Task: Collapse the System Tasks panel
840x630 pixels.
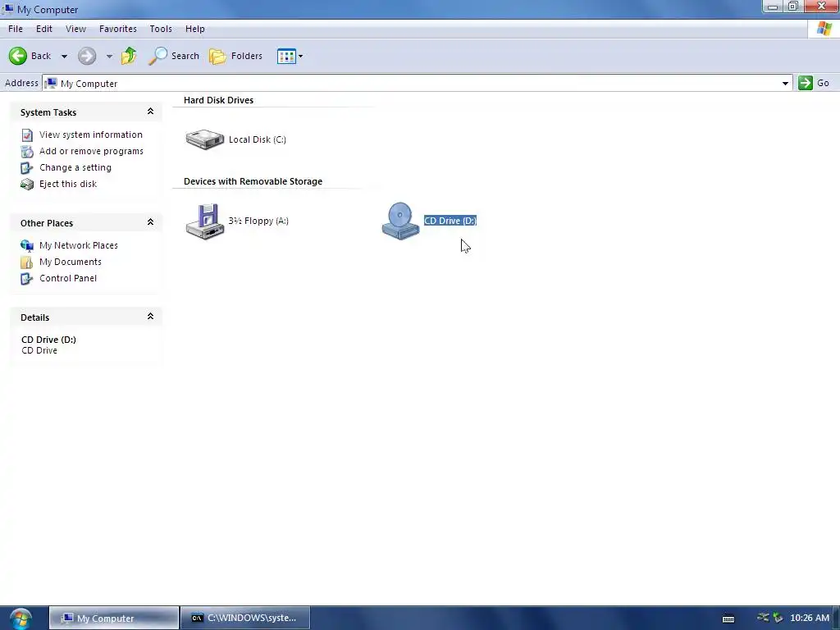Action: pos(151,112)
